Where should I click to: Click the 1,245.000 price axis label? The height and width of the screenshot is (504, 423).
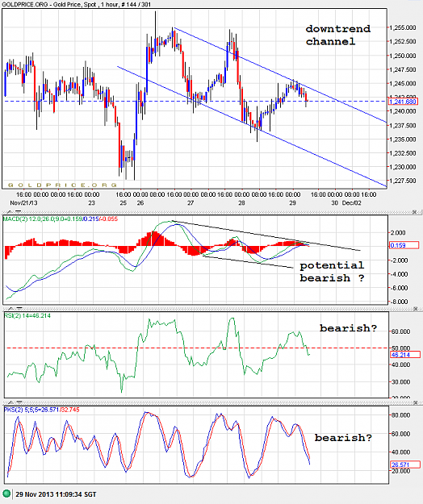[x=402, y=83]
